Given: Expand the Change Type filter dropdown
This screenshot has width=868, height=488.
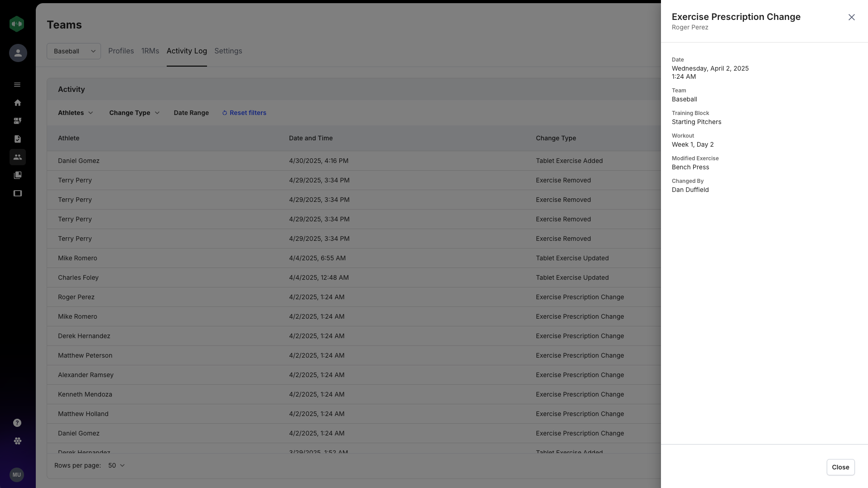Looking at the screenshot, I should click(135, 113).
